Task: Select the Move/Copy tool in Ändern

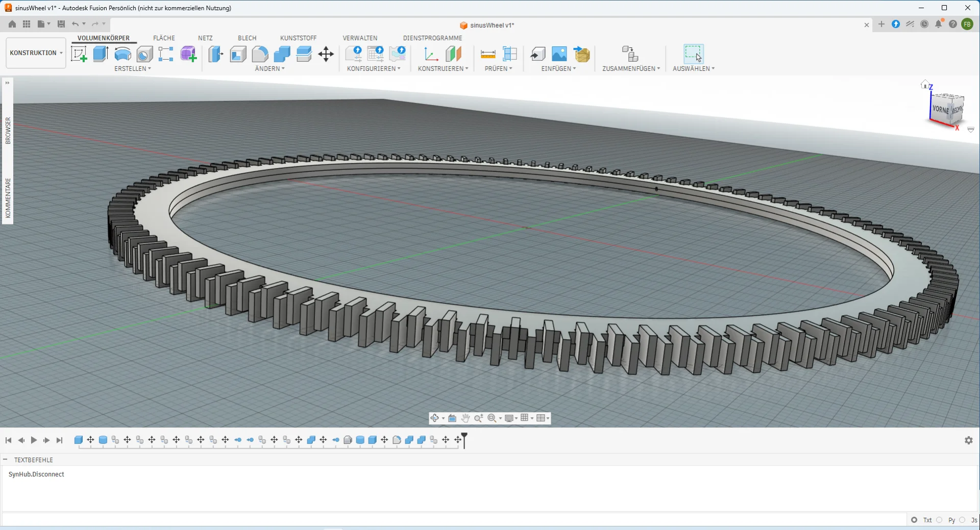Action: pos(326,54)
